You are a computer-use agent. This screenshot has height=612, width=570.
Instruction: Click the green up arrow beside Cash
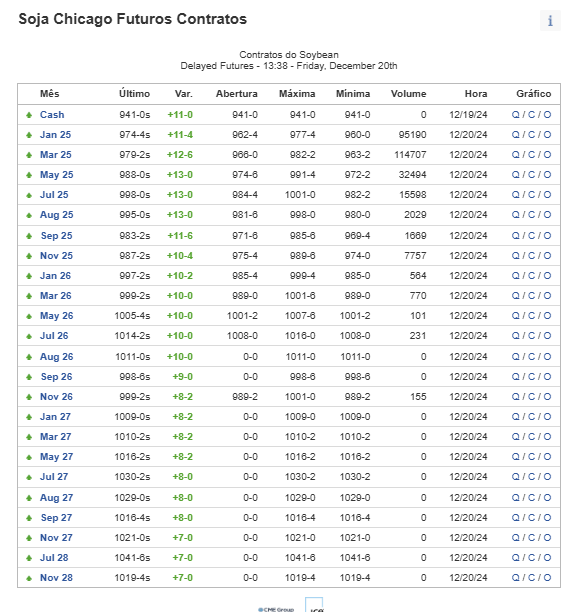click(x=29, y=115)
